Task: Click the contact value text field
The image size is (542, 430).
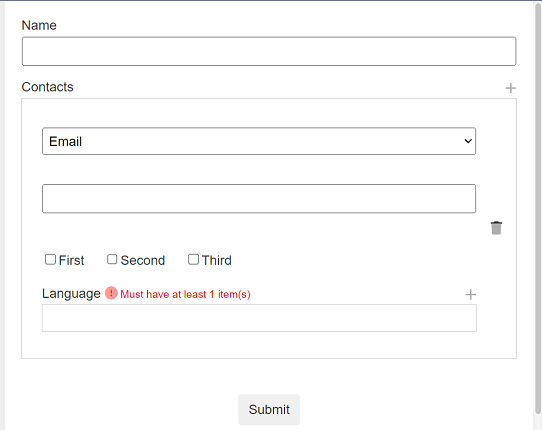Action: pyautogui.click(x=259, y=198)
